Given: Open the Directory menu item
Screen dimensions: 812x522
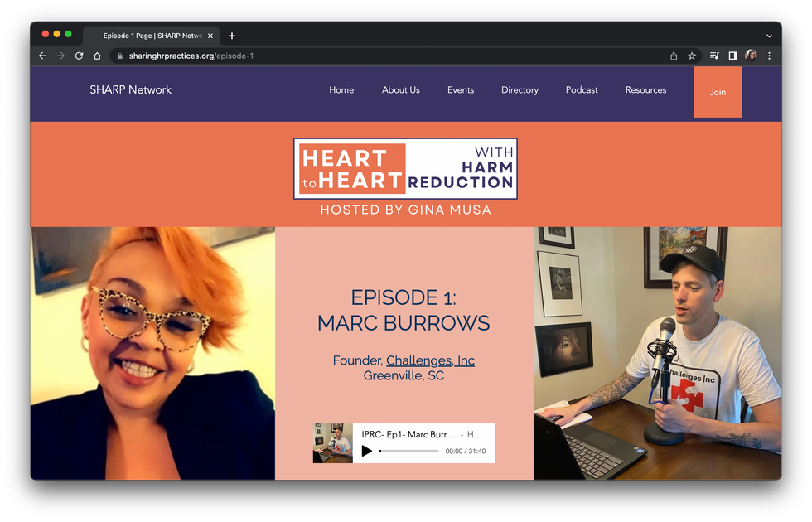Looking at the screenshot, I should pos(520,90).
